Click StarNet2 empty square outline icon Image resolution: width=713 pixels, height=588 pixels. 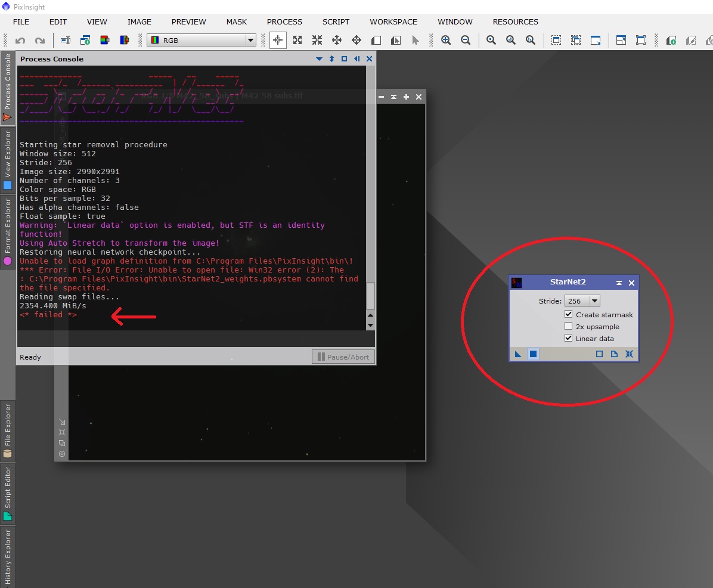599,354
